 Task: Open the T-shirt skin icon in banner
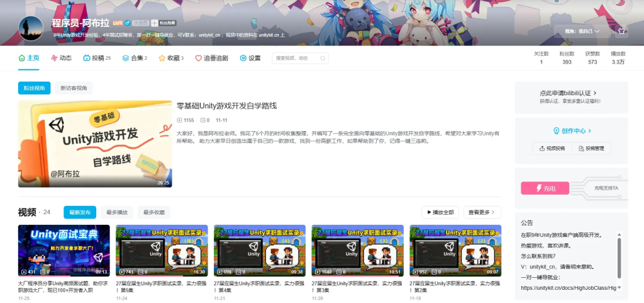(621, 31)
